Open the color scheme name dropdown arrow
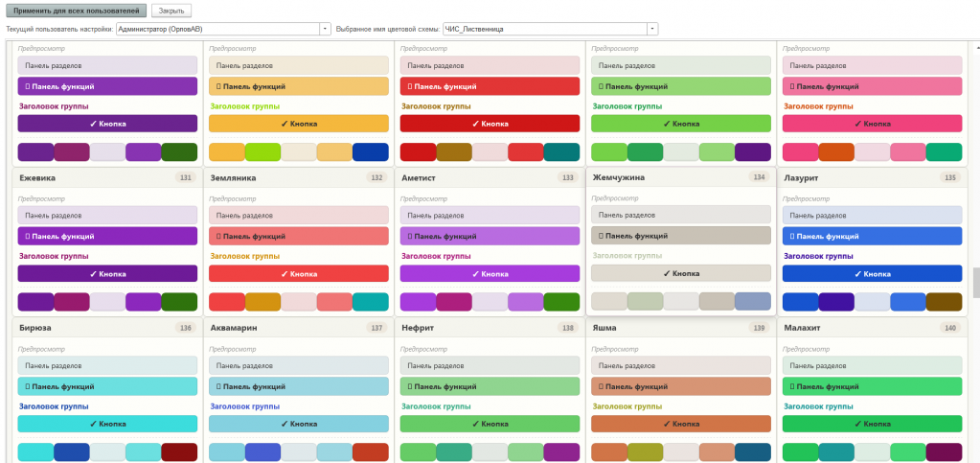The width and height of the screenshot is (980, 463). point(652,29)
